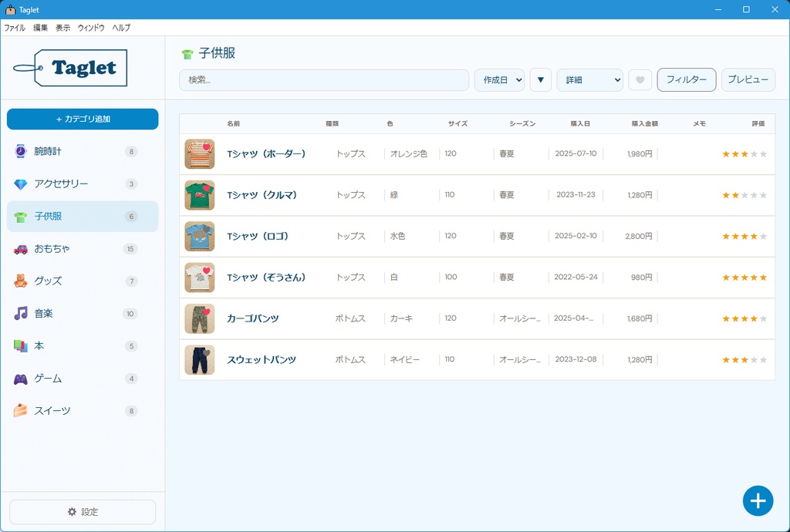This screenshot has width=790, height=532.
Task: Click the game controller icon
Action: (20, 379)
